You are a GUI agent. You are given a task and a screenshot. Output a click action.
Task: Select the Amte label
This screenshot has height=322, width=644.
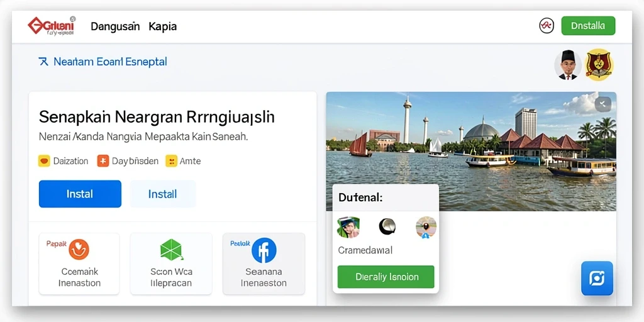click(190, 161)
